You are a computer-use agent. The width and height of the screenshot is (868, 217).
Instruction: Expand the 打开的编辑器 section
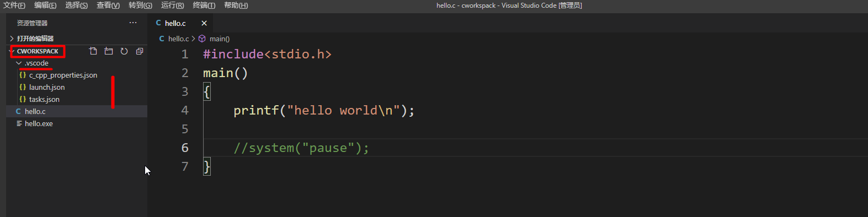[77, 39]
